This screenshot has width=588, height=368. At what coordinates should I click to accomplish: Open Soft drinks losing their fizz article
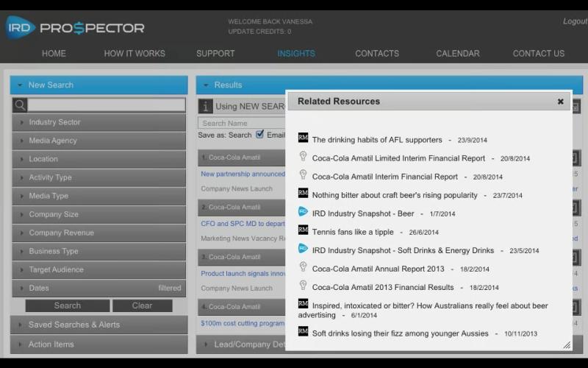(400, 333)
